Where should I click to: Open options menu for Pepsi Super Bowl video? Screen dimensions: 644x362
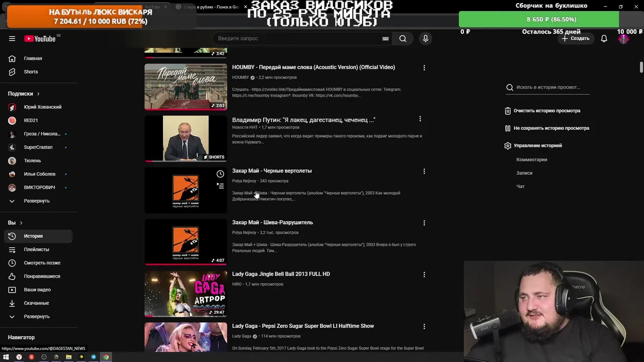424,327
